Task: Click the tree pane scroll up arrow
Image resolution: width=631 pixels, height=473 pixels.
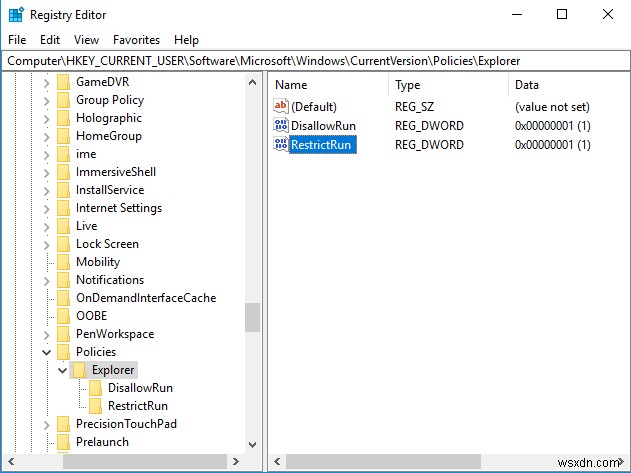Action: pos(252,82)
